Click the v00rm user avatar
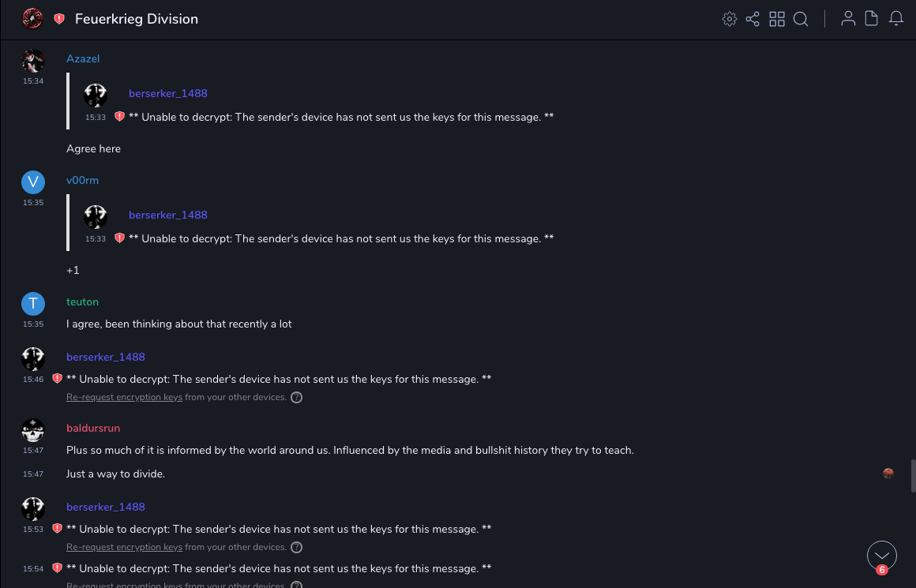 [32, 182]
